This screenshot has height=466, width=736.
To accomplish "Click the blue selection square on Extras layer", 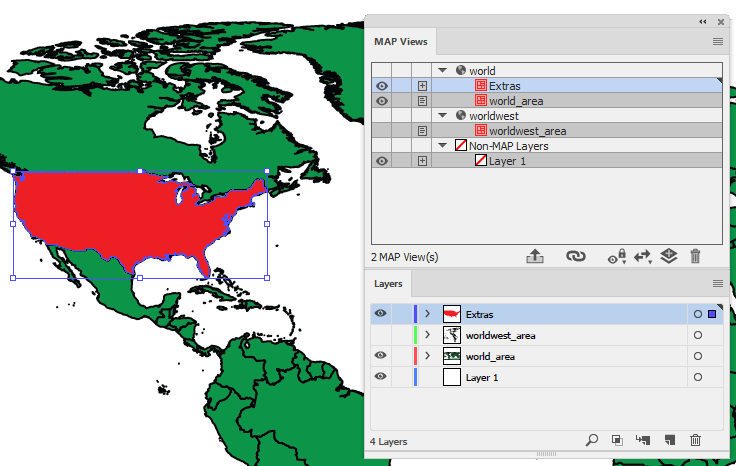I will (x=712, y=314).
